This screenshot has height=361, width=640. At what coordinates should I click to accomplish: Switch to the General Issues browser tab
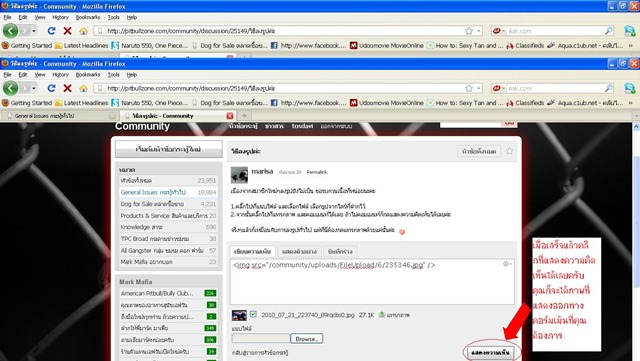pos(60,116)
